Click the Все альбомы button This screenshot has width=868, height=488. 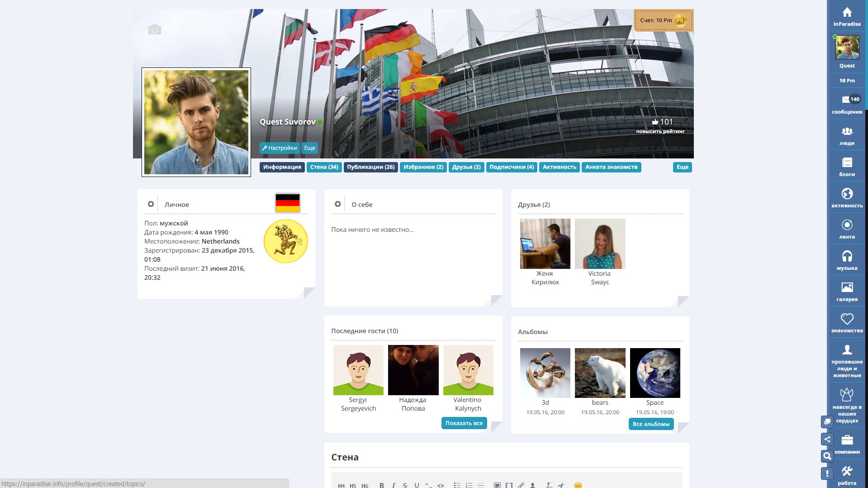coord(651,424)
